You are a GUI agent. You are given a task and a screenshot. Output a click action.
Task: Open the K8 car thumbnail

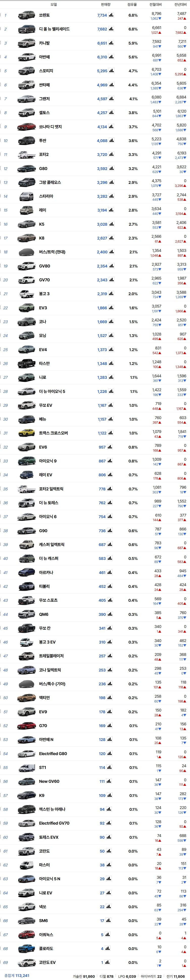(27, 238)
